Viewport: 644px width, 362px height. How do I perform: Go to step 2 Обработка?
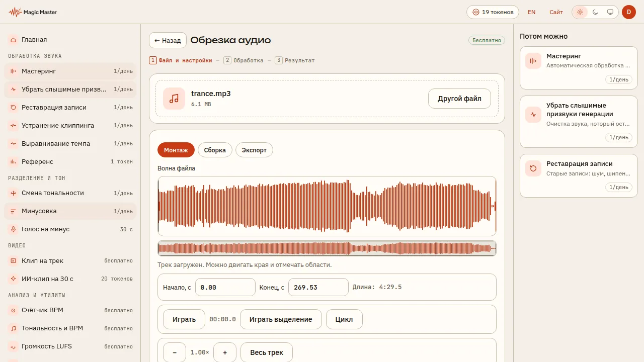tap(244, 60)
